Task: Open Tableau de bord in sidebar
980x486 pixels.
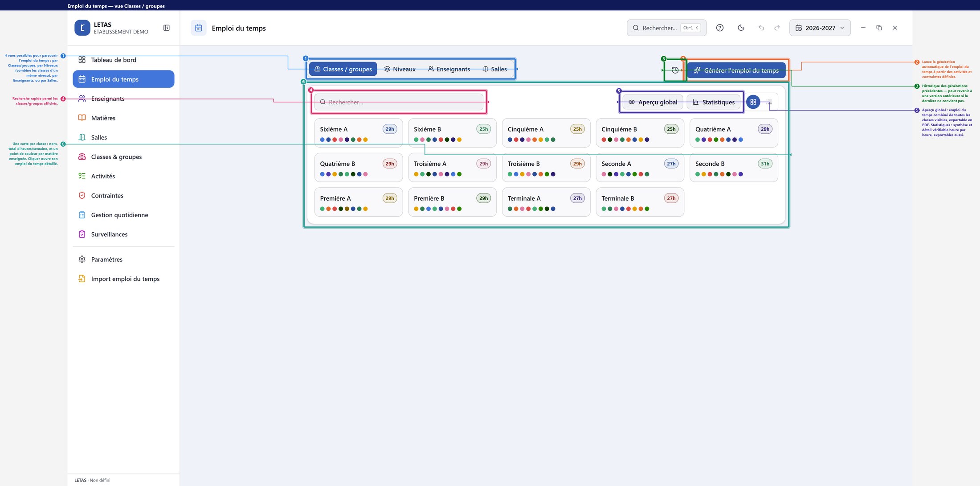Action: pyautogui.click(x=123, y=60)
